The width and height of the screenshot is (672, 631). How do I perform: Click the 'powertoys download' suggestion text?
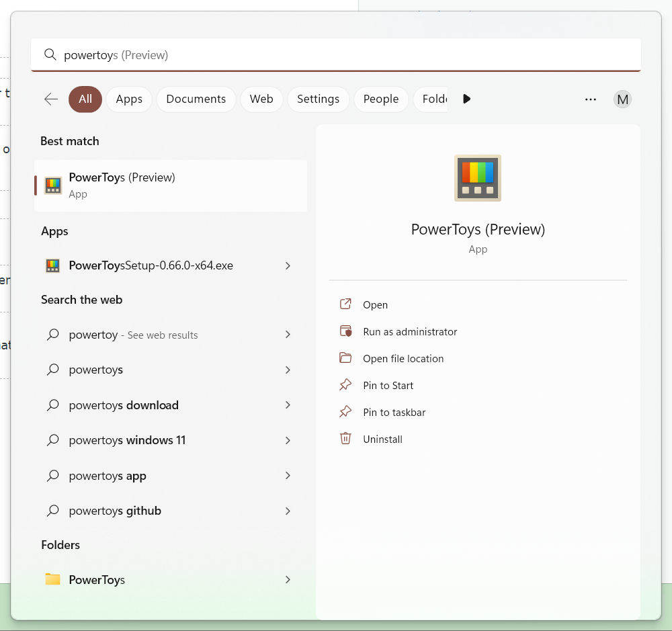click(x=124, y=405)
